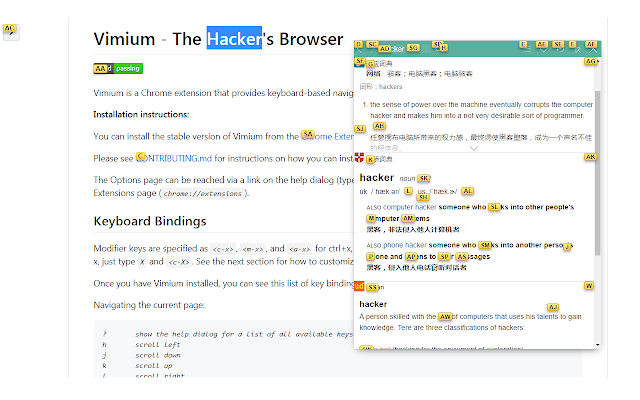640x400 pixels.
Task: Click the US pronunciation text in Cambridge entry
Action: point(437,191)
